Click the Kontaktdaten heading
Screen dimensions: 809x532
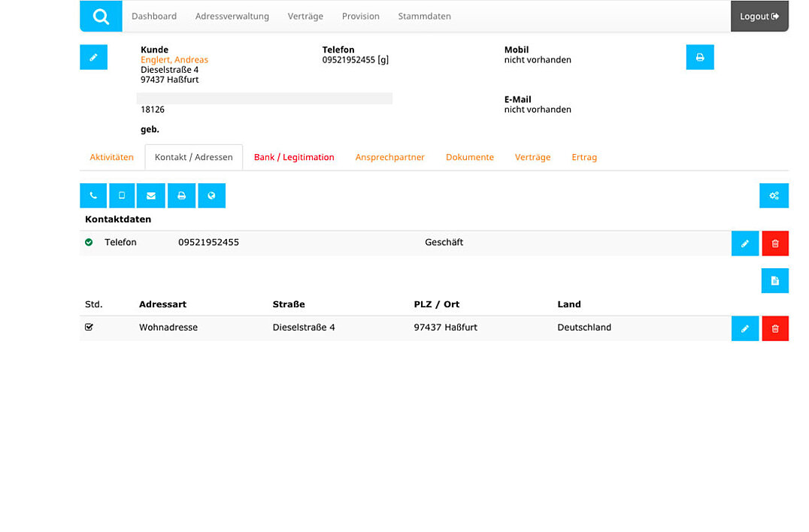point(118,219)
